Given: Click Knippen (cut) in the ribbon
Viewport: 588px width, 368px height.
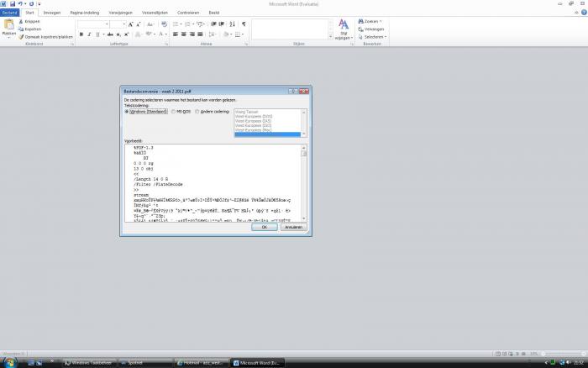Looking at the screenshot, I should (x=29, y=21).
